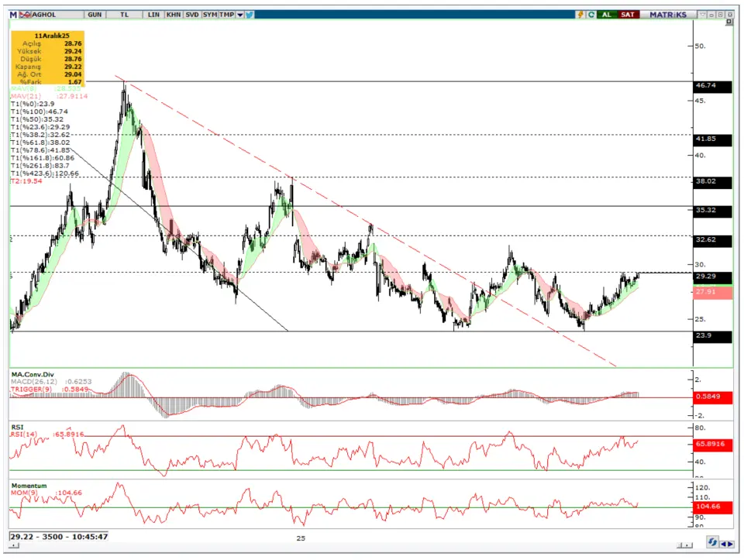Open the GUN period selector
Screen dimensions: 744x560
pyautogui.click(x=95, y=15)
